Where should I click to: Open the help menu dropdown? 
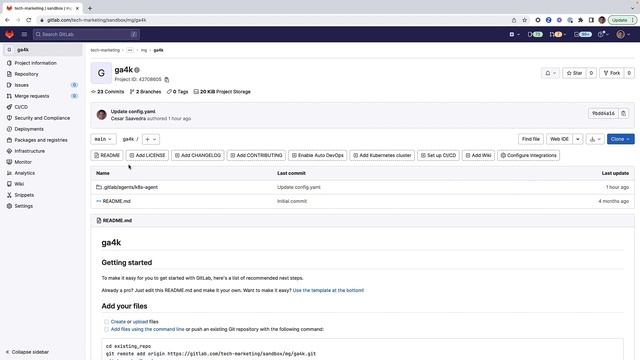[x=603, y=35]
